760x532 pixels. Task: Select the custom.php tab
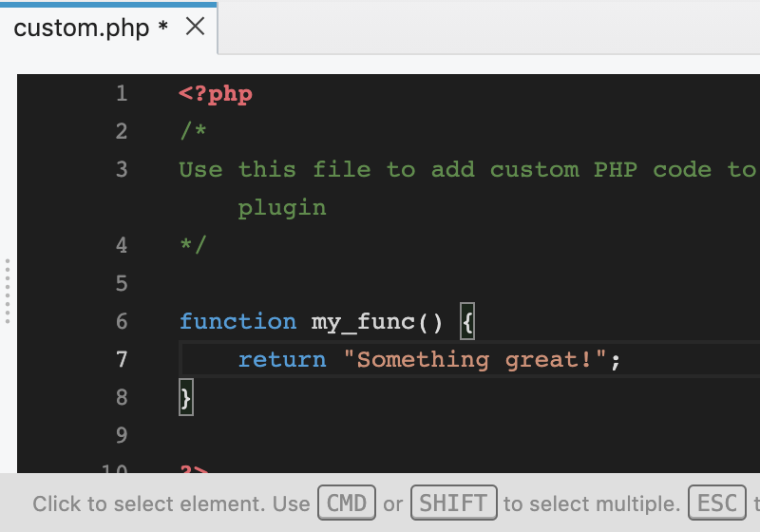(x=108, y=28)
